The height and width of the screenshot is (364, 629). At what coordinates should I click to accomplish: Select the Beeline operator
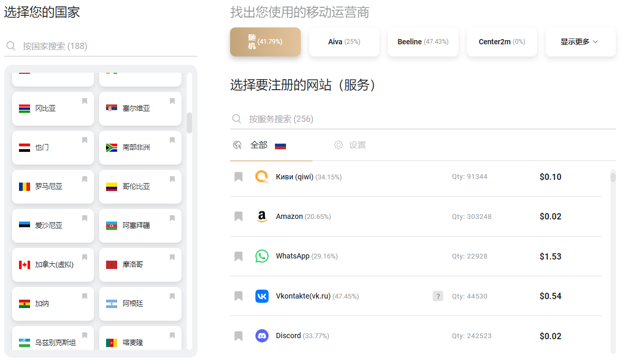(x=423, y=42)
